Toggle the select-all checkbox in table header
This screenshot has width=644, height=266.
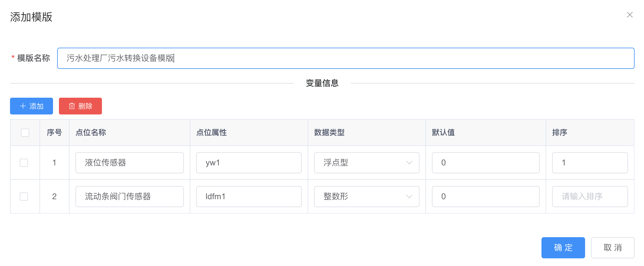(25, 133)
